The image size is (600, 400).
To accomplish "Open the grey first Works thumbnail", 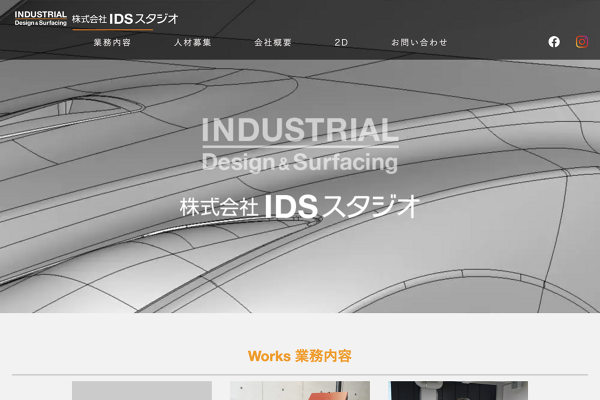I will tap(142, 390).
